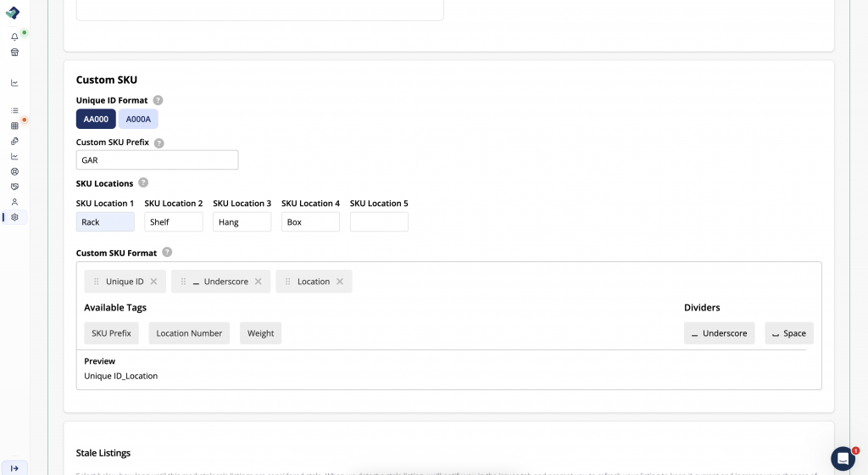868x475 pixels.
Task: Remove the Unique ID tag
Action: [x=153, y=282]
